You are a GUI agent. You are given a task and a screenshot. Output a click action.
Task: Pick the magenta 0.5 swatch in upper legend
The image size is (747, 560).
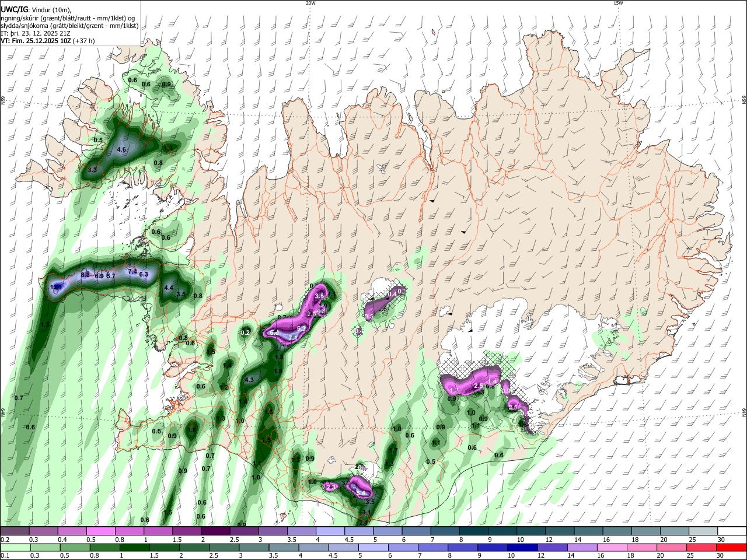(x=100, y=531)
